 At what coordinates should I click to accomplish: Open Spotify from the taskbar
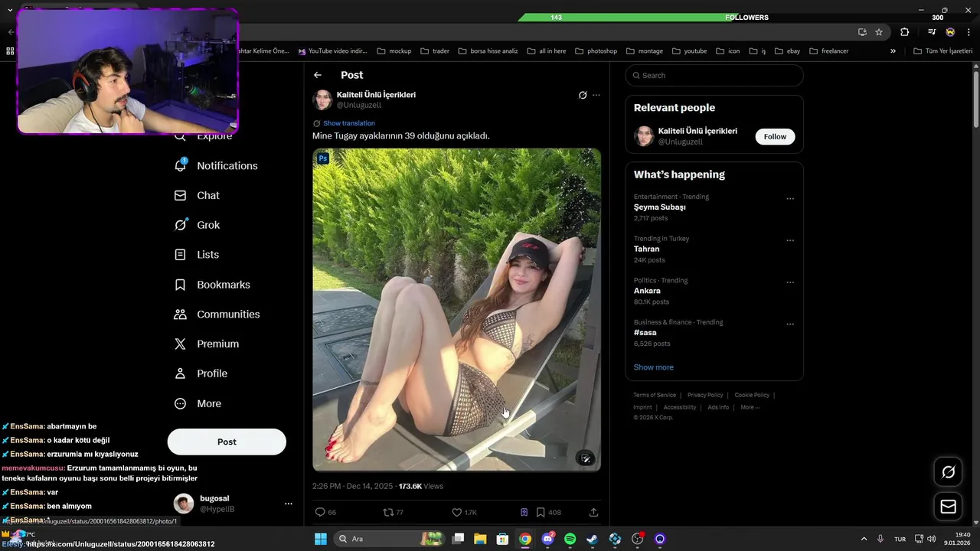coord(570,539)
